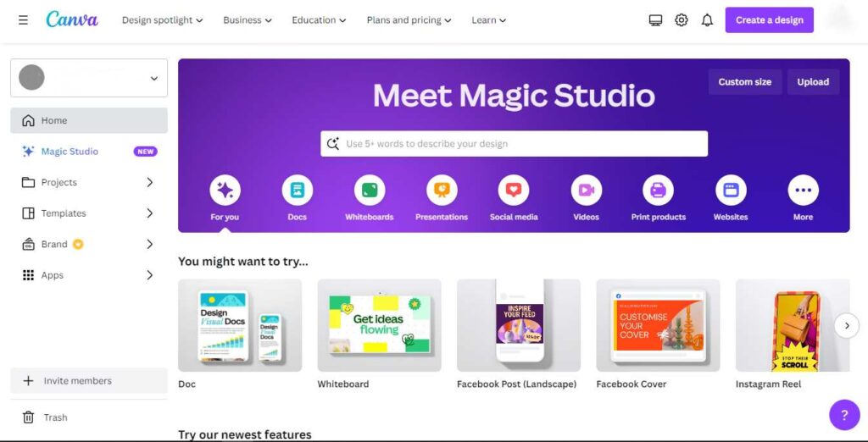868x442 pixels.
Task: Click the gold crown badge beside Brand
Action: (x=78, y=244)
